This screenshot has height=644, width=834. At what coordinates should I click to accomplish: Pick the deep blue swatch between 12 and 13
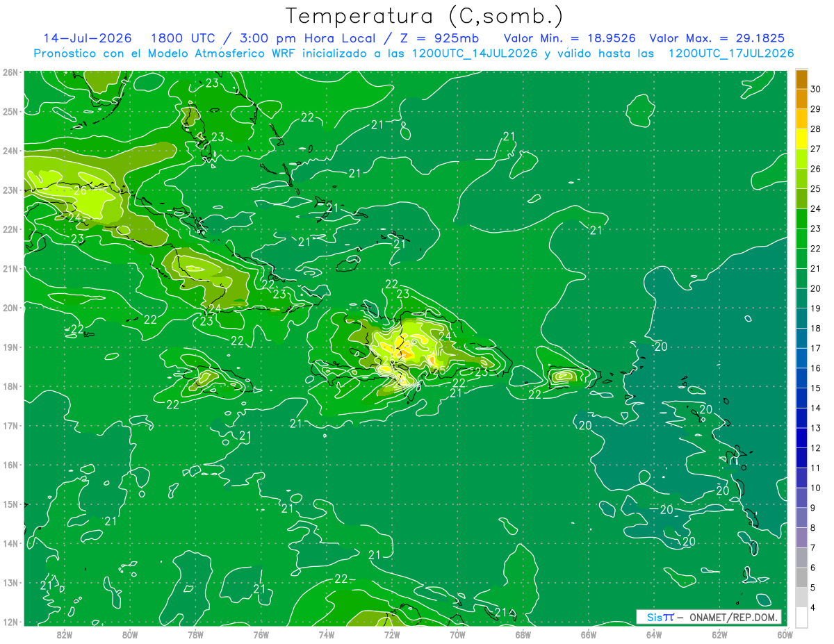pyautogui.click(x=801, y=438)
